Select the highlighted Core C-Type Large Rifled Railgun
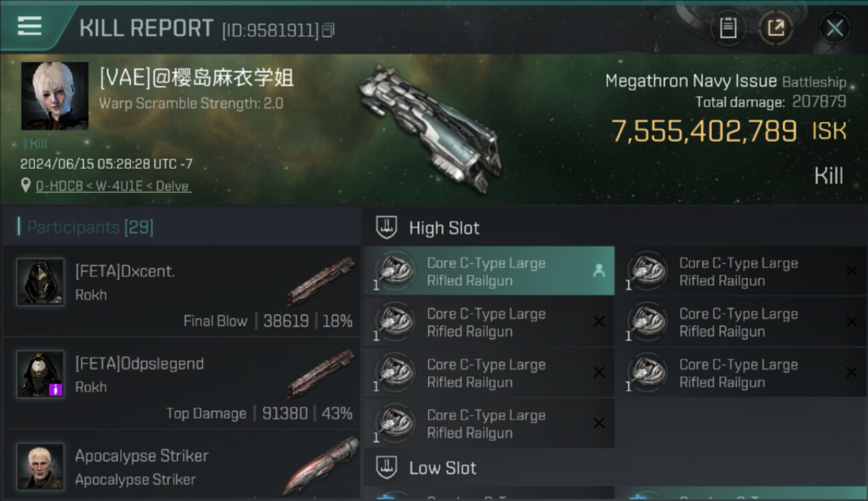The height and width of the screenshot is (501, 868). [489, 271]
